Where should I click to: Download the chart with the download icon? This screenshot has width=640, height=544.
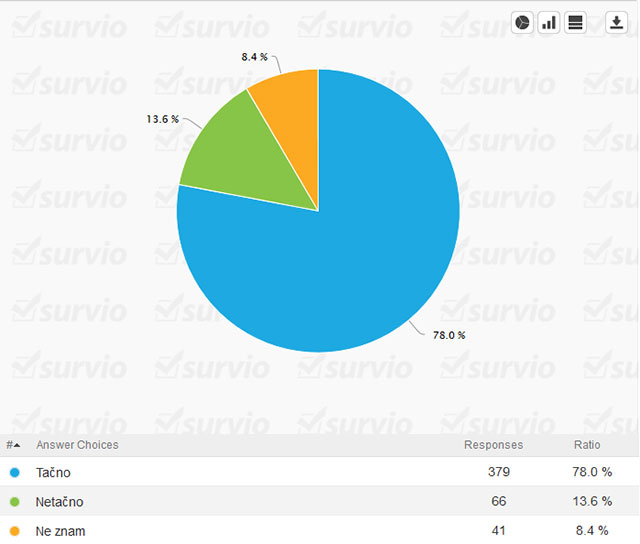tap(616, 23)
